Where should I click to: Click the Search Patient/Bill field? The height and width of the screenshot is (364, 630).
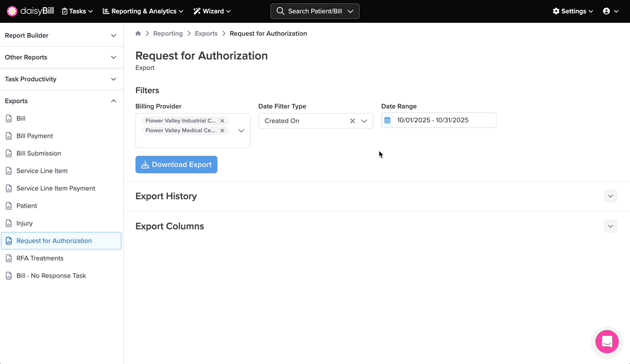click(315, 11)
